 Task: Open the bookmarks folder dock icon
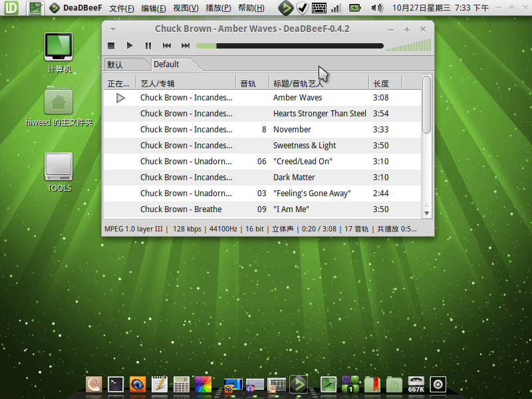(x=372, y=384)
